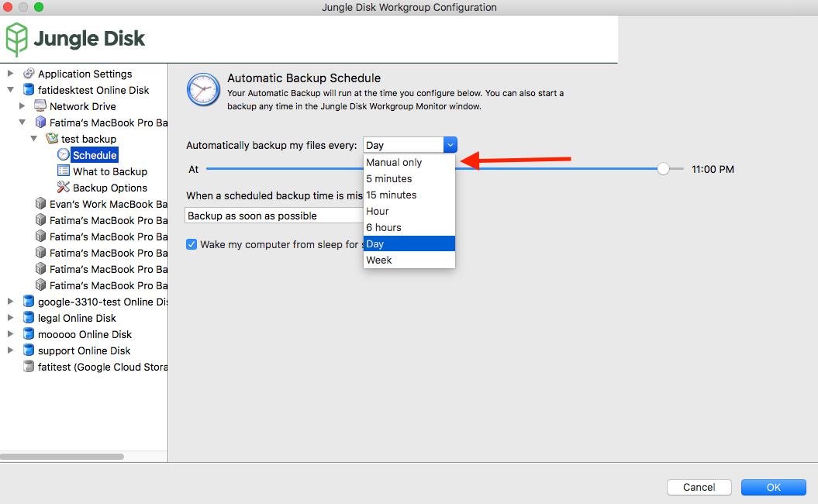The width and height of the screenshot is (818, 504).
Task: Confirm settings with the OK button
Action: point(773,487)
